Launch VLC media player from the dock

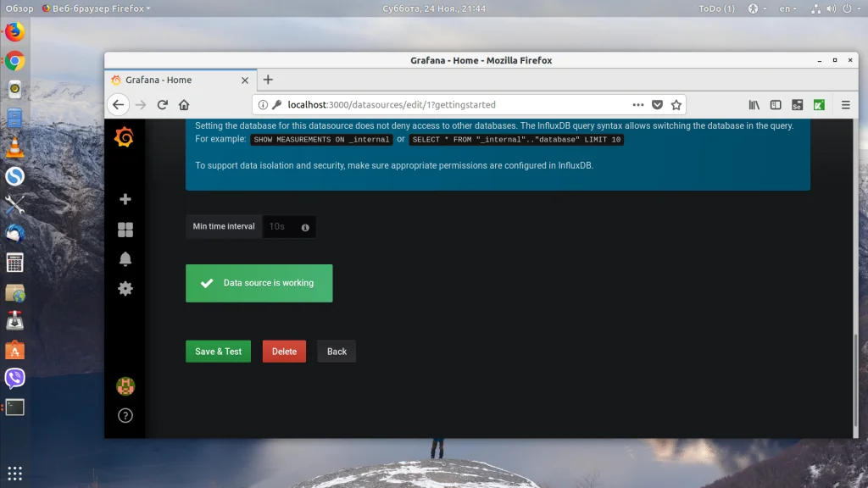[15, 147]
